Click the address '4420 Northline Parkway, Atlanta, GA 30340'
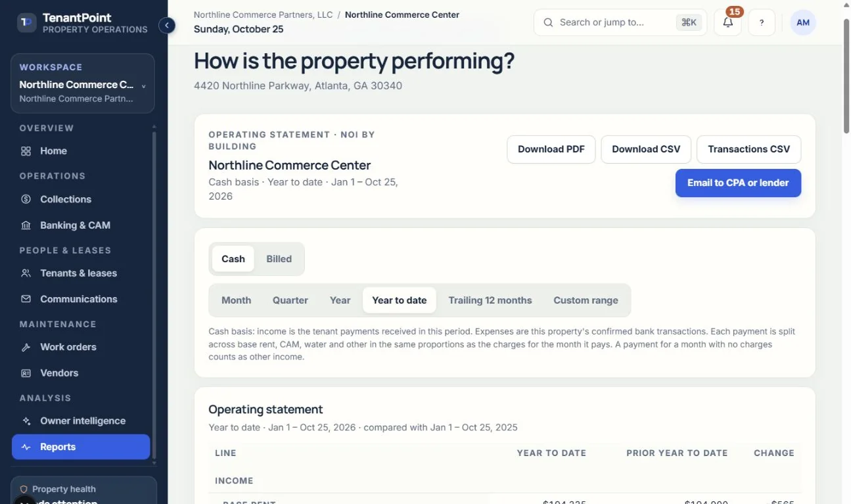851x504 pixels. [298, 86]
